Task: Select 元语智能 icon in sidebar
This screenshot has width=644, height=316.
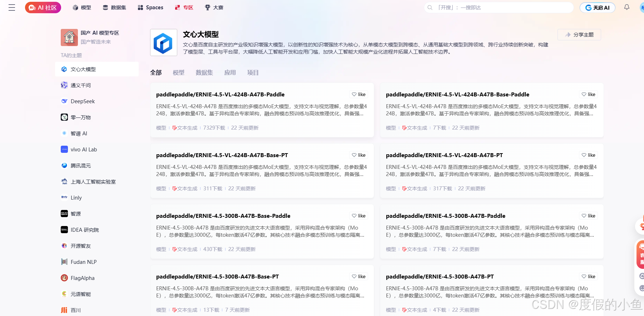Action: 64,294
